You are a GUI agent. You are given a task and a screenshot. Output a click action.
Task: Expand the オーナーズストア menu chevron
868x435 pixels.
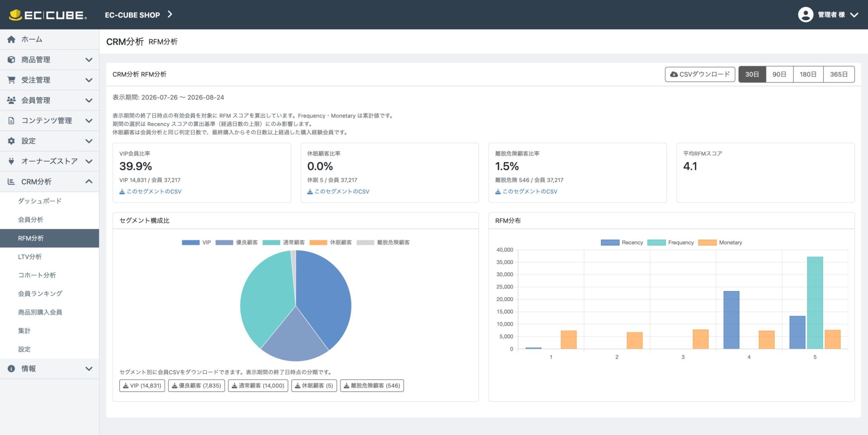tap(89, 161)
